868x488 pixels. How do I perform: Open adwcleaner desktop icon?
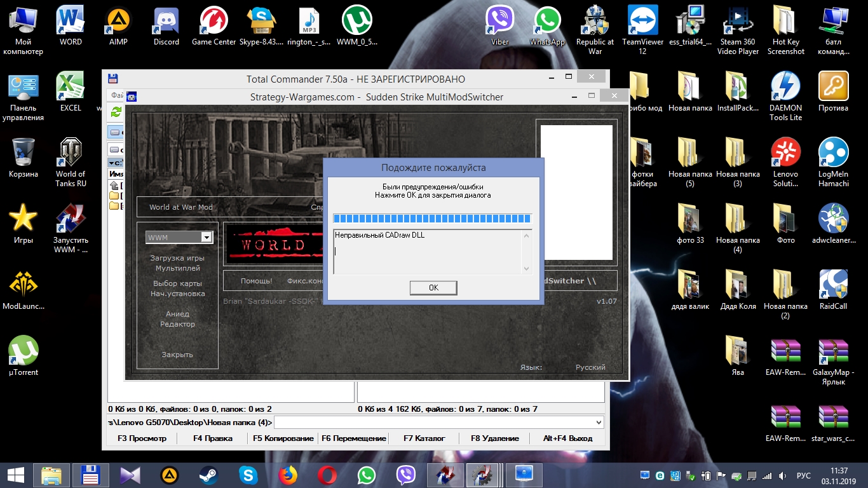click(833, 224)
